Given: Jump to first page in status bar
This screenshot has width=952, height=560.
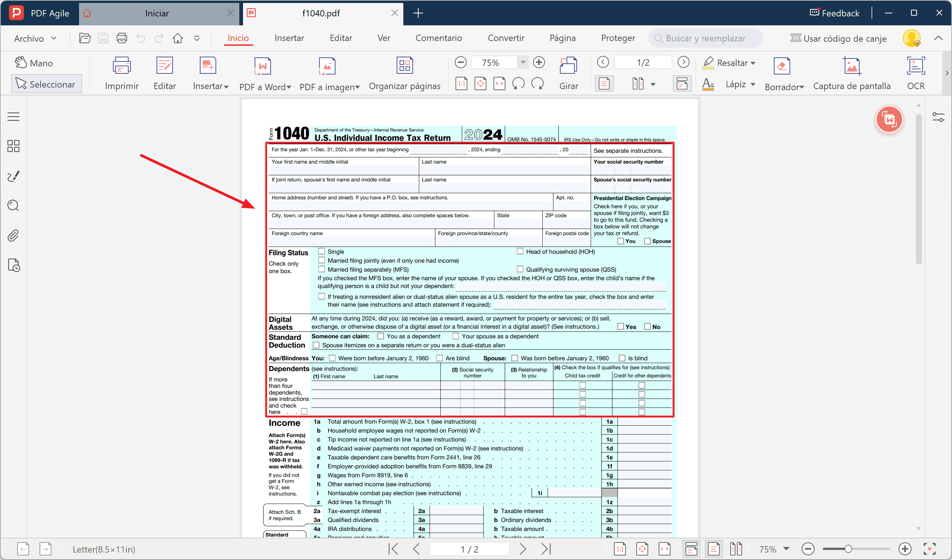Looking at the screenshot, I should pos(393,549).
